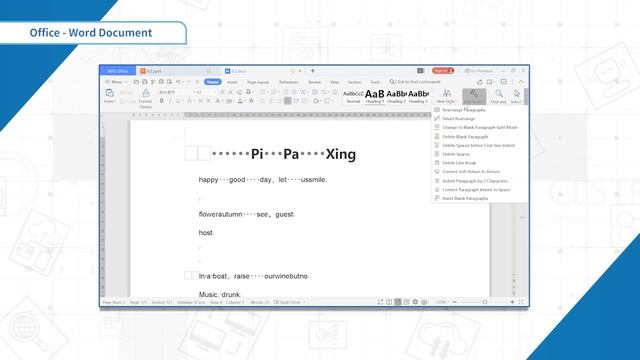Select the WPS Office home tab
Screen dimensions: 640x360
click(x=118, y=71)
